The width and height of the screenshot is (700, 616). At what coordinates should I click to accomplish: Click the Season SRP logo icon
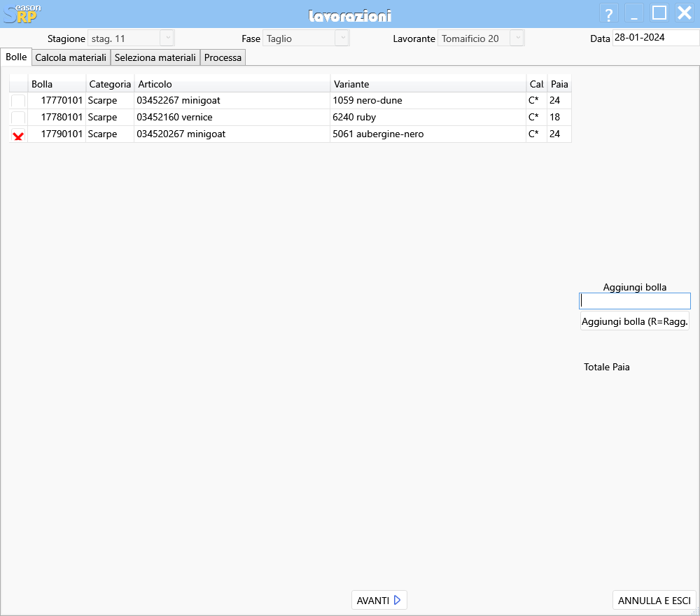pyautogui.click(x=22, y=13)
